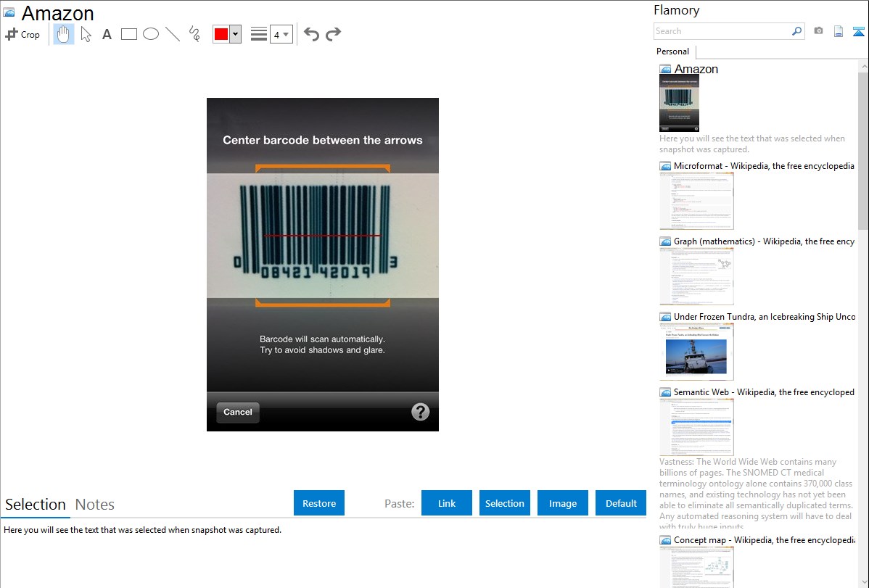Viewport: 869px width, 588px height.
Task: Click the Restore button
Action: pyautogui.click(x=319, y=503)
